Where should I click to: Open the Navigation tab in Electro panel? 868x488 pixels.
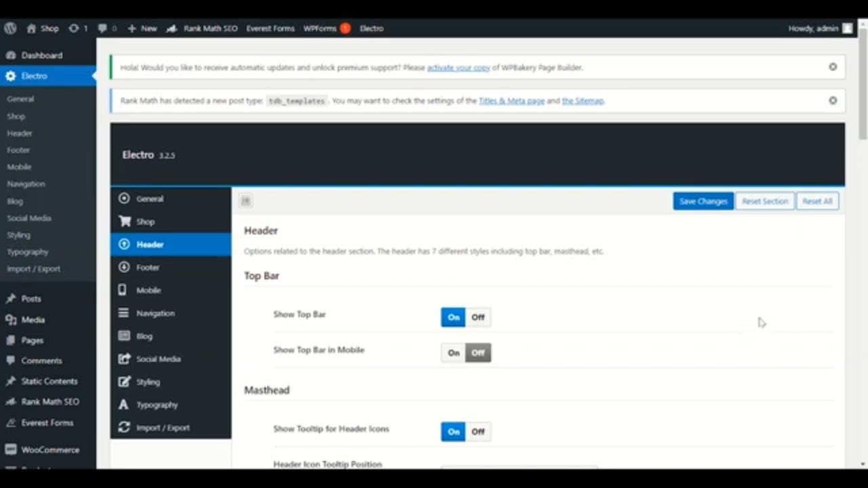171,313
